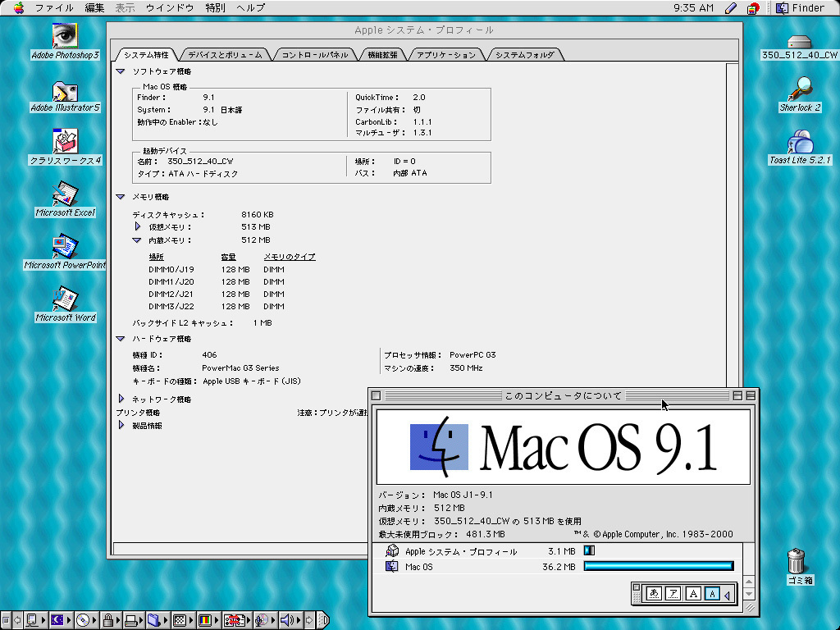Click the Apple logo menu
The image size is (840, 630).
[x=19, y=8]
